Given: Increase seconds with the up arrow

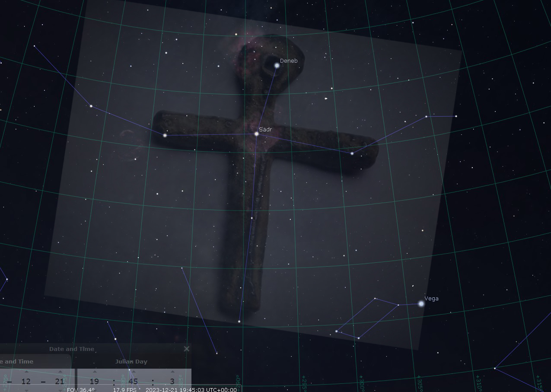Looking at the screenshot, I should point(172,372).
